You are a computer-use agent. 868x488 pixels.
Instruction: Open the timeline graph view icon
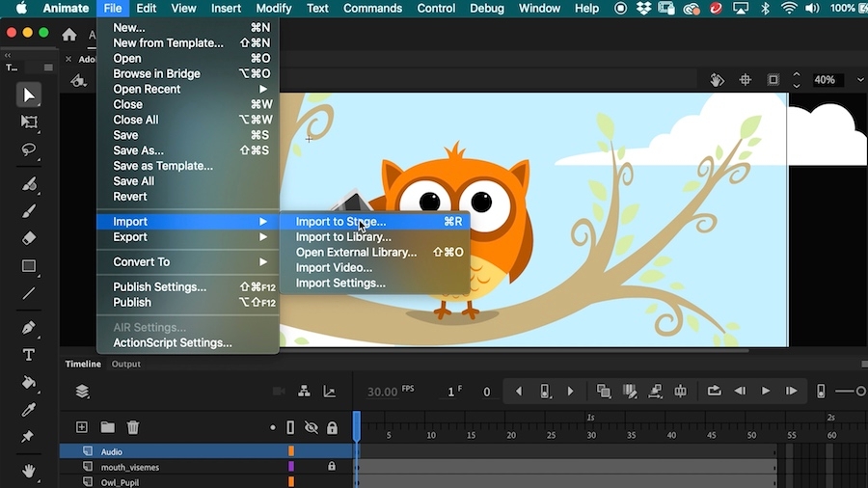330,392
